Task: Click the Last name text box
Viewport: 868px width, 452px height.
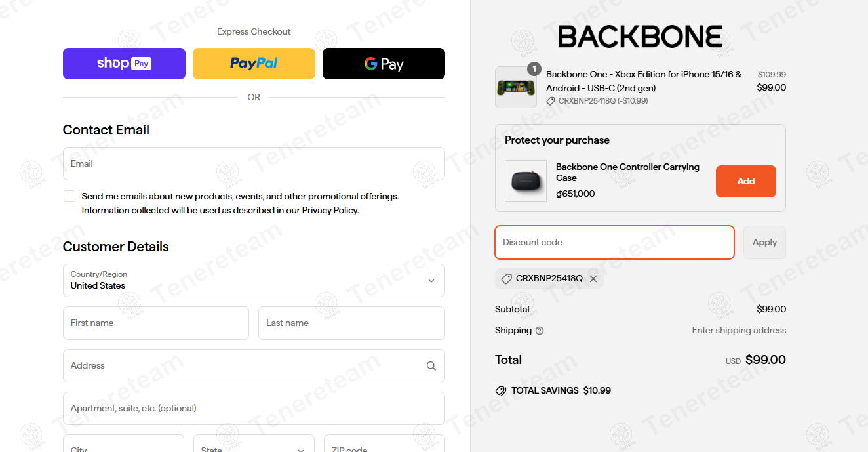Action: pos(351,323)
